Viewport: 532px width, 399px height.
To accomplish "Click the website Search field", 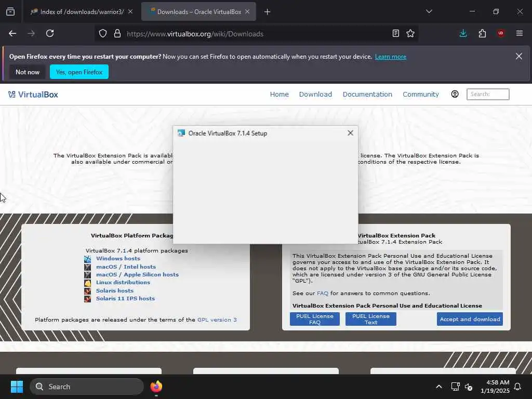I will 488,94.
